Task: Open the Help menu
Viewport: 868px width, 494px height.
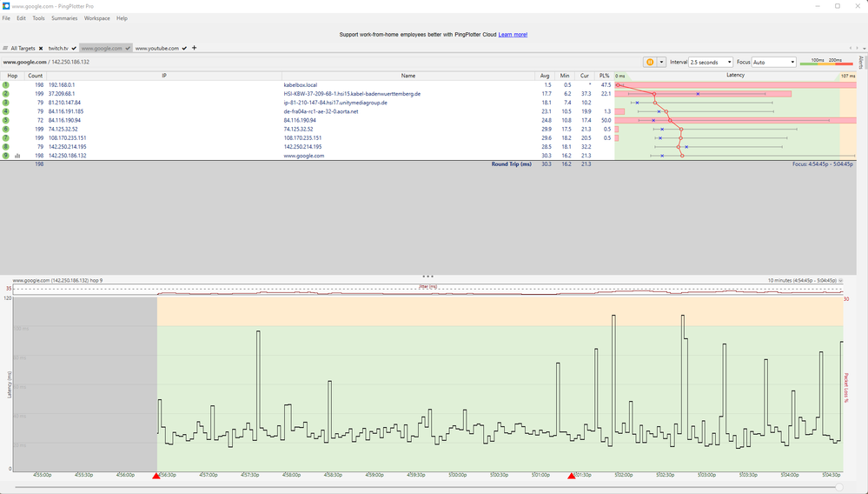Action: click(x=122, y=18)
